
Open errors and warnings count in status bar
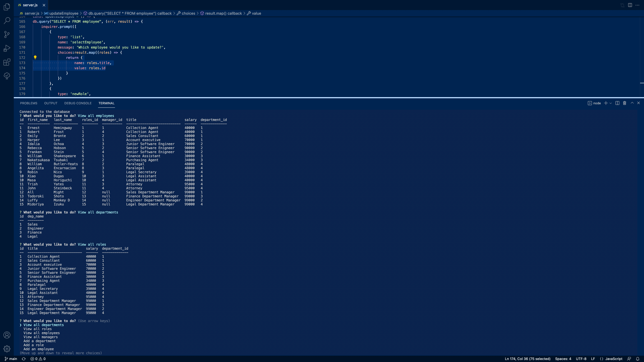[x=38, y=359]
